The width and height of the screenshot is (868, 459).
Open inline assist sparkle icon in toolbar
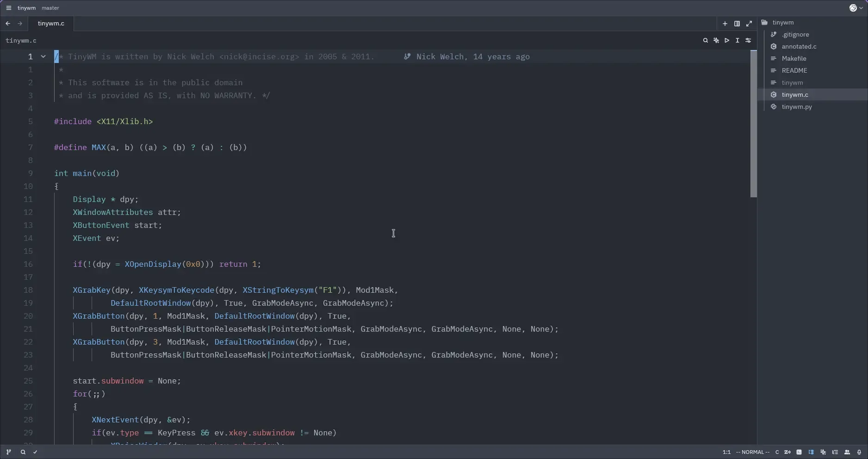[716, 41]
